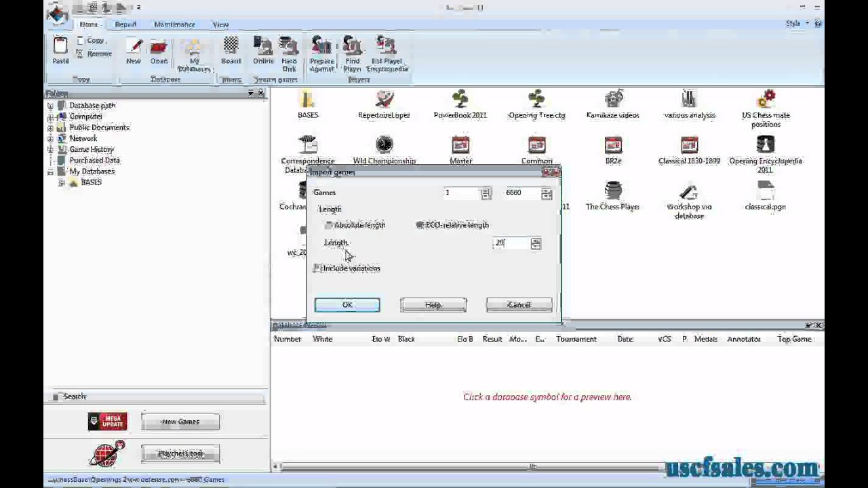This screenshot has width=868, height=488.
Task: Expand the Database path tree node
Action: pos(50,106)
